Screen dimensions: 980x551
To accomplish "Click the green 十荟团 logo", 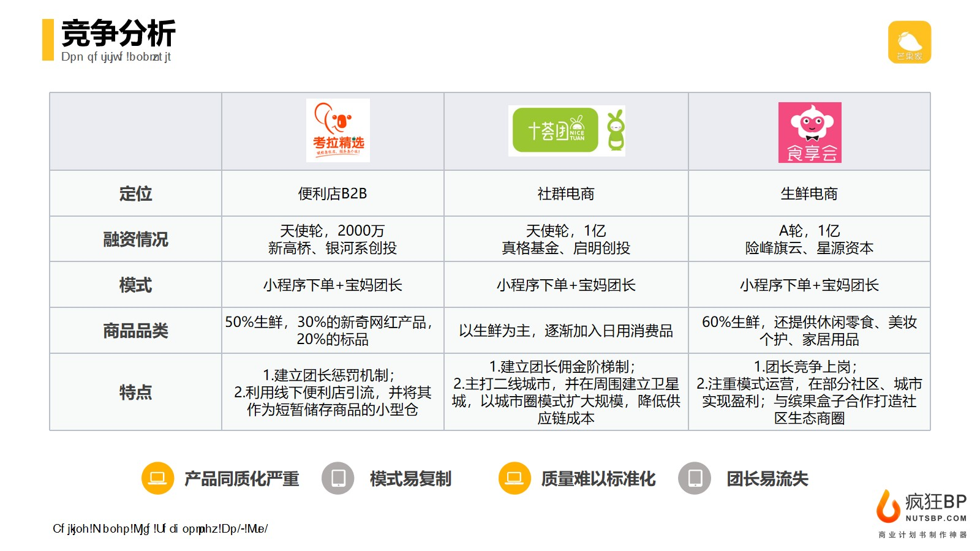I will click(x=555, y=130).
